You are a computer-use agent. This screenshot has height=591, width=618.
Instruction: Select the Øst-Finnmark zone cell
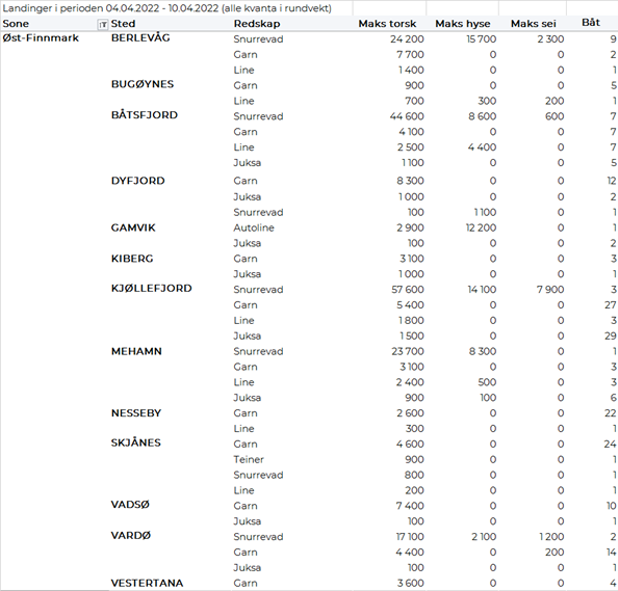[x=40, y=38]
